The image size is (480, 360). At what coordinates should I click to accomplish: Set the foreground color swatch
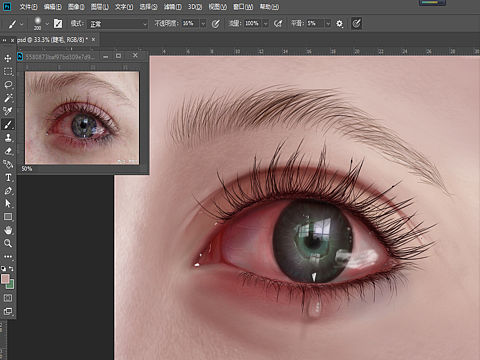pos(5,279)
